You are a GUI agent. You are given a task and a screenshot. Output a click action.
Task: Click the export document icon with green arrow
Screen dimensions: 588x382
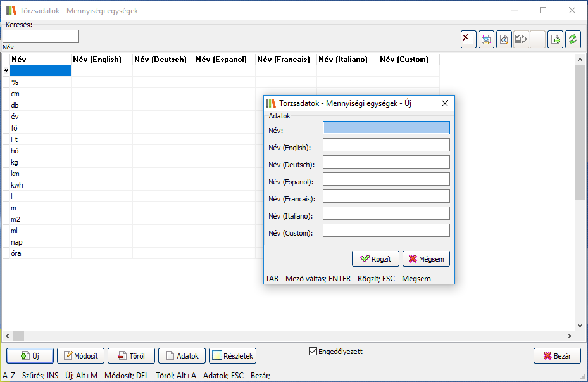click(555, 39)
